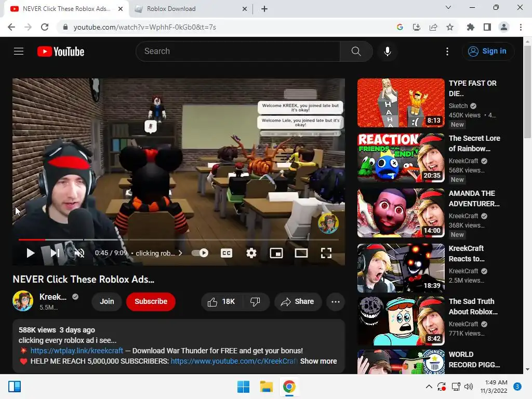Viewport: 532px width, 399px height.
Task: Open the 'TYPE FAST OR DIE..' thumbnail
Action: tap(401, 103)
